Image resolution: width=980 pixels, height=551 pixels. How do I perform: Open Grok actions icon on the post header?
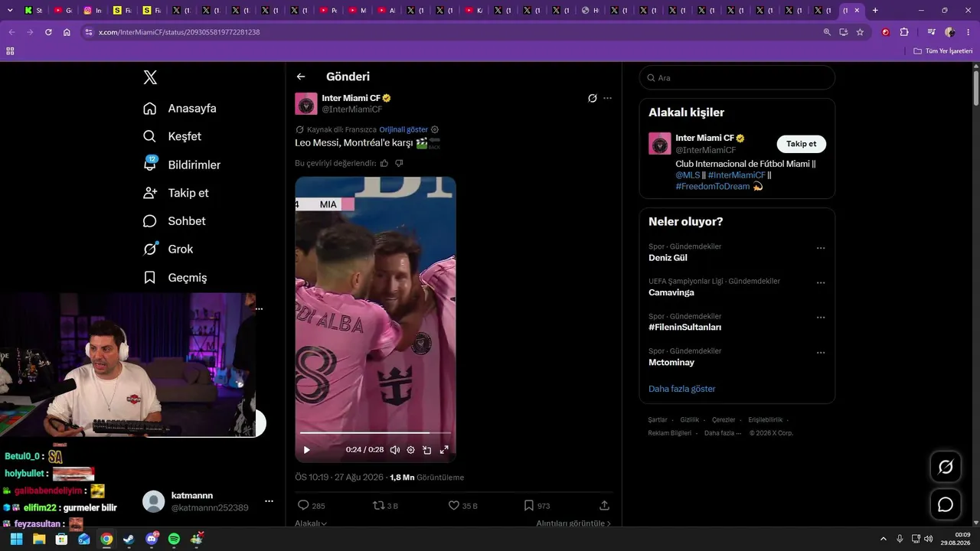tap(592, 98)
